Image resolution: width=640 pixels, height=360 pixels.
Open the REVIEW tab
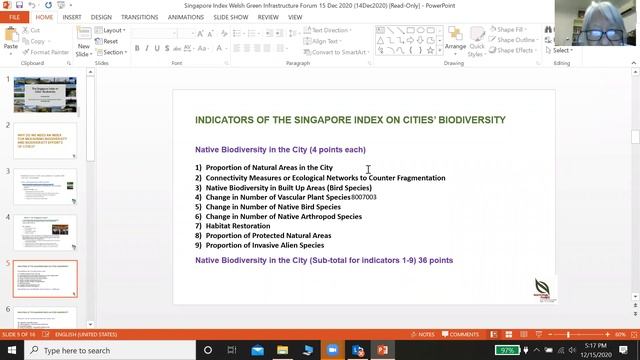click(x=268, y=17)
